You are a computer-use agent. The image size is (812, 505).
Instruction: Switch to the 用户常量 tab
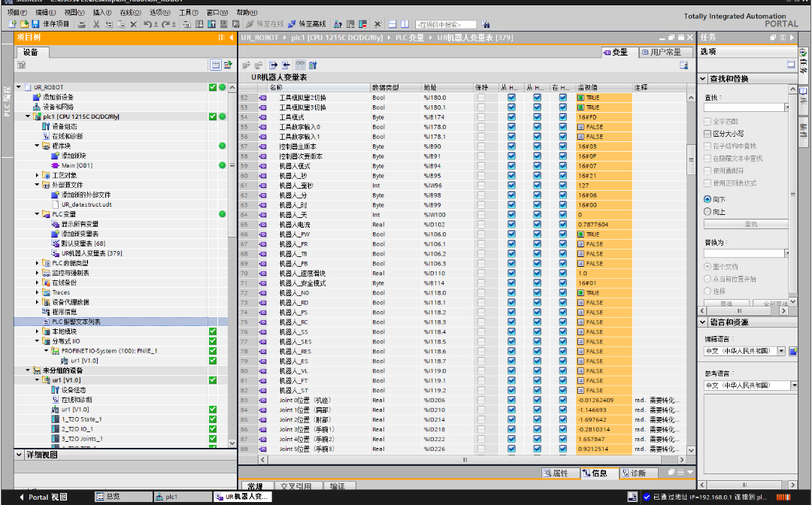point(665,53)
